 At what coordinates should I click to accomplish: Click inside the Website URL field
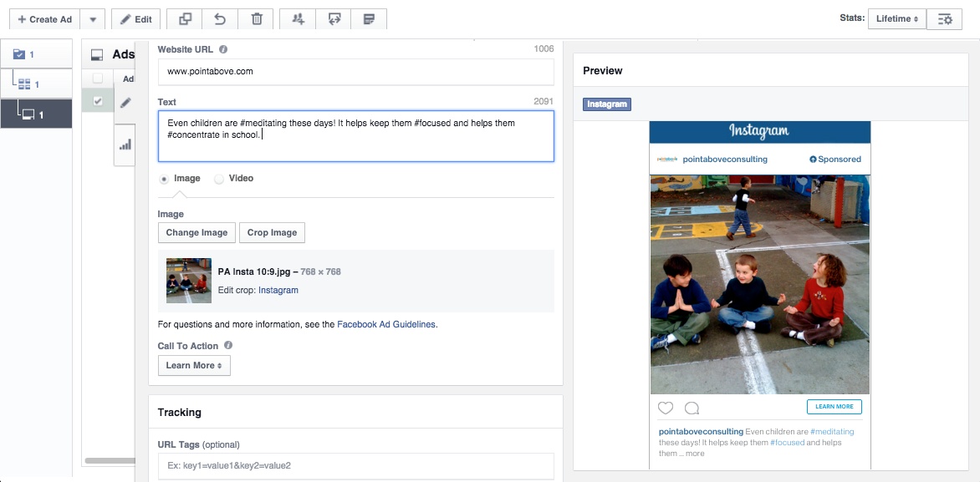(355, 73)
